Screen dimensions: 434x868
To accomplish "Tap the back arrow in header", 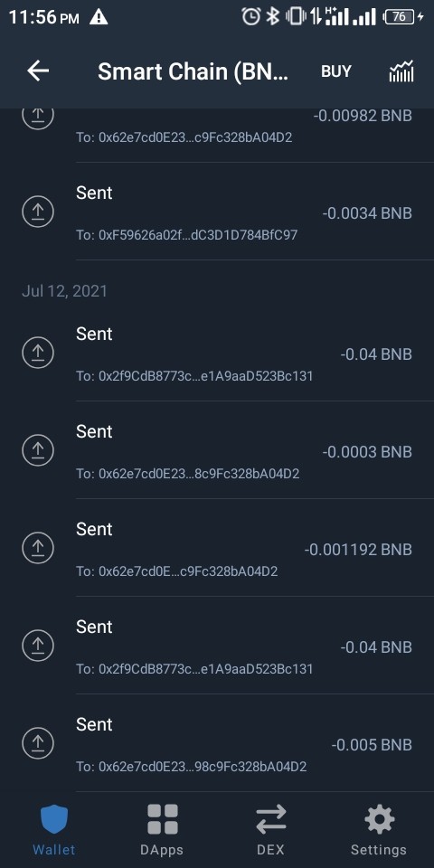I will point(38,71).
